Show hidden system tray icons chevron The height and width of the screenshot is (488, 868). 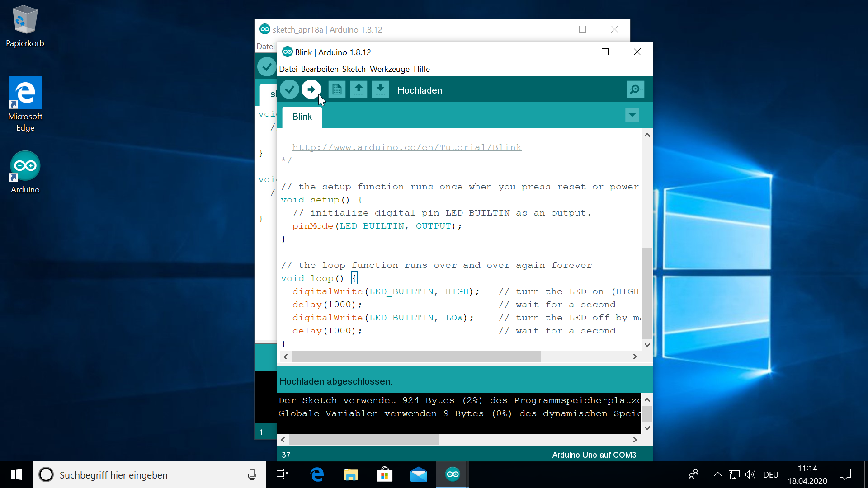[717, 474]
